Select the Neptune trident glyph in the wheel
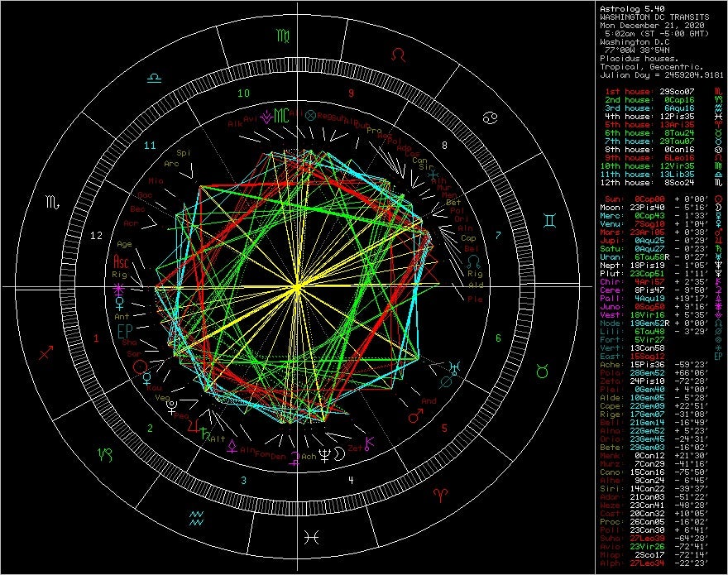The image size is (728, 575). coord(324,455)
